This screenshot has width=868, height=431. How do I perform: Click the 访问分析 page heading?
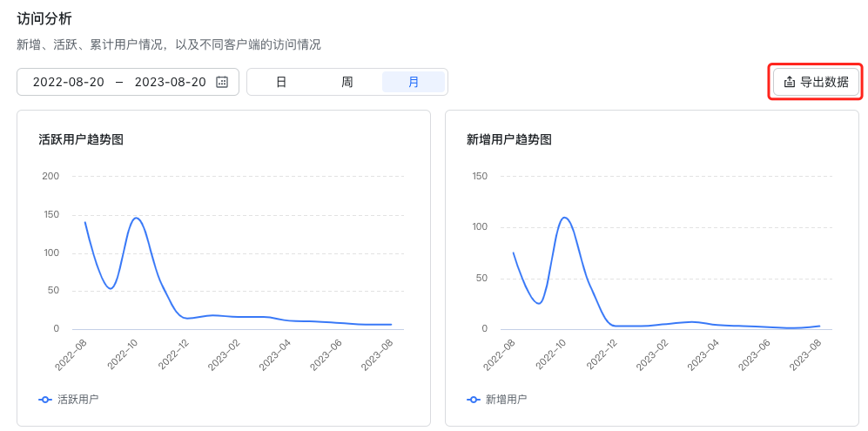pos(44,18)
